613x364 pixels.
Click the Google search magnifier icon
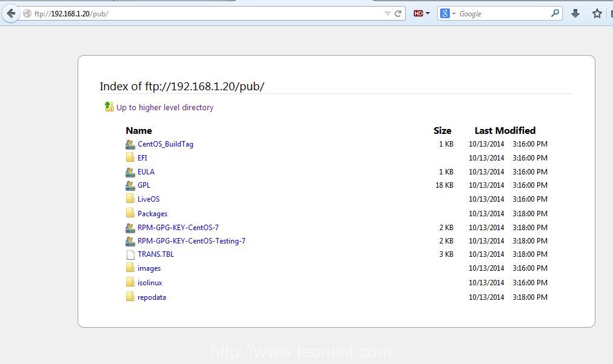[x=555, y=13]
